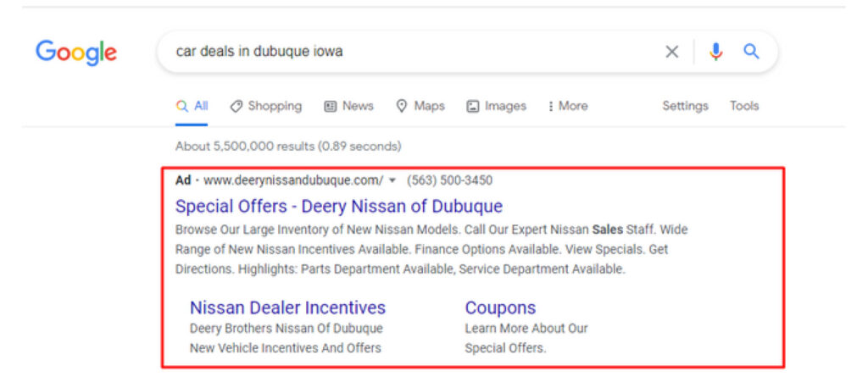Clear the search box with the X icon
The height and width of the screenshot is (382, 868).
[671, 52]
